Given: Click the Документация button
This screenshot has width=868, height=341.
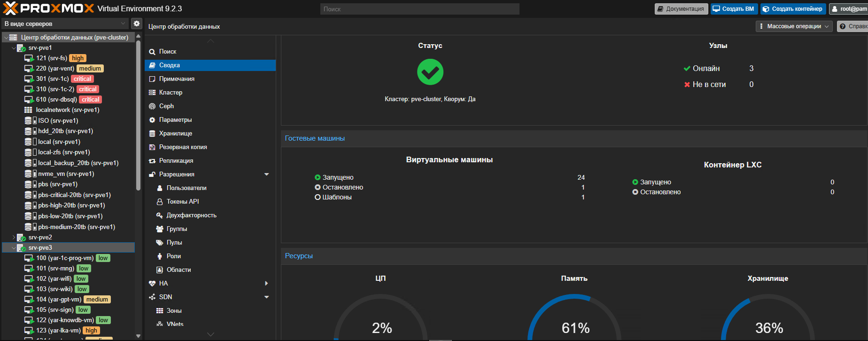Looking at the screenshot, I should pos(681,9).
